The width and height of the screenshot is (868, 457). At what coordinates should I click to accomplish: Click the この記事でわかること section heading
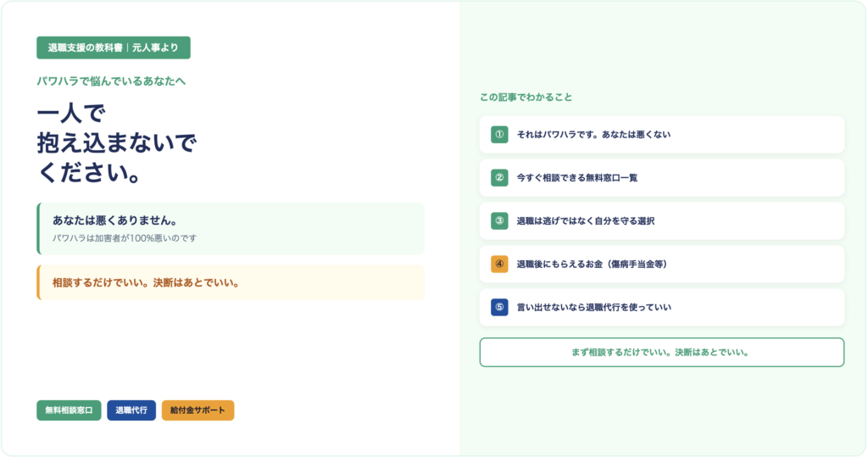pyautogui.click(x=526, y=98)
